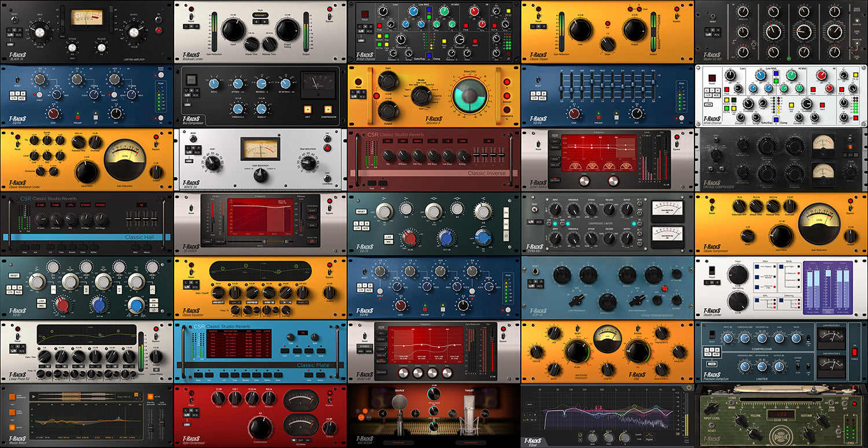Open the Digital type dropdown on EQual
The width and height of the screenshot is (868, 448).
point(650,440)
